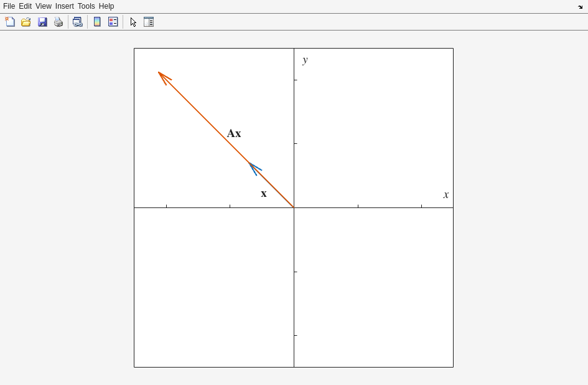The width and height of the screenshot is (588, 385).
Task: Click the italic y axis label
Action: point(305,60)
